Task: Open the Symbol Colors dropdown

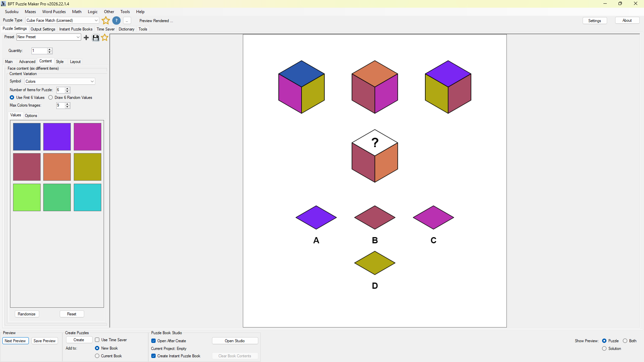Action: 60,81
